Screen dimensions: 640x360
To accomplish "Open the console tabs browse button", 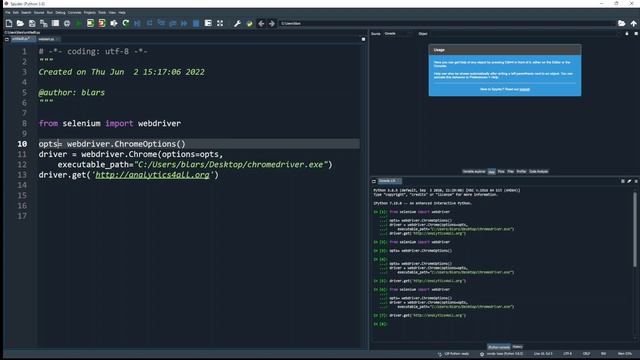I will click(374, 181).
